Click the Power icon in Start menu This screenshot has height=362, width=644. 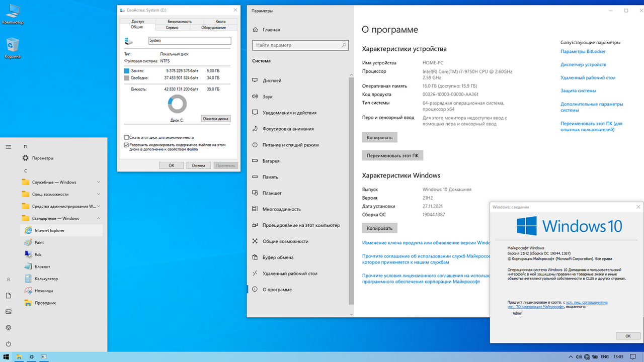(x=8, y=343)
